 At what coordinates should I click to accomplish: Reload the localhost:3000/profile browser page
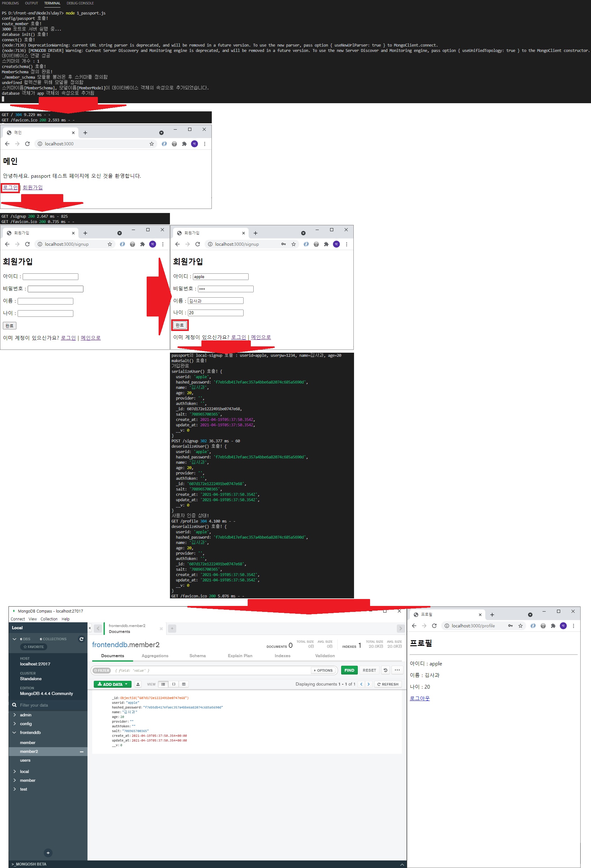coord(434,626)
